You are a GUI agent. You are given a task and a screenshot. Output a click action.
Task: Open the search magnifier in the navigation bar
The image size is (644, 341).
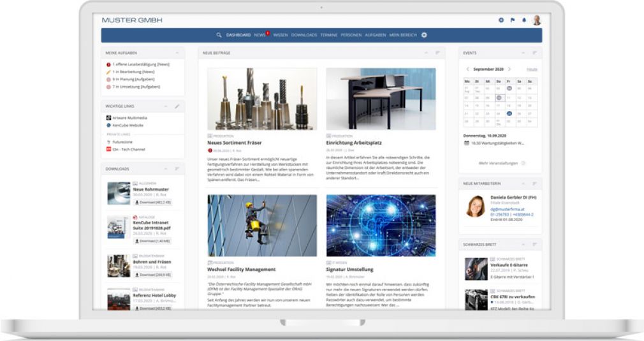pos(219,35)
